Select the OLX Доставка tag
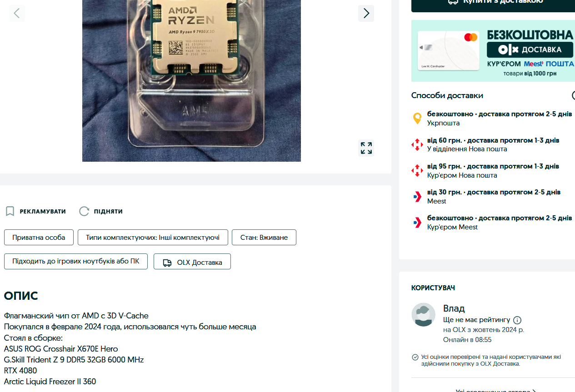This screenshot has width=575, height=392. click(192, 262)
